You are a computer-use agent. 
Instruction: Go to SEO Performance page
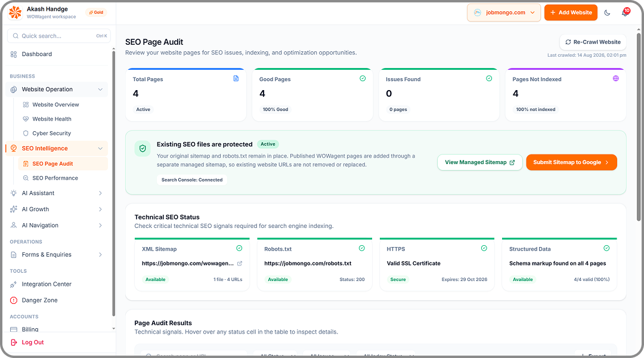63,178
